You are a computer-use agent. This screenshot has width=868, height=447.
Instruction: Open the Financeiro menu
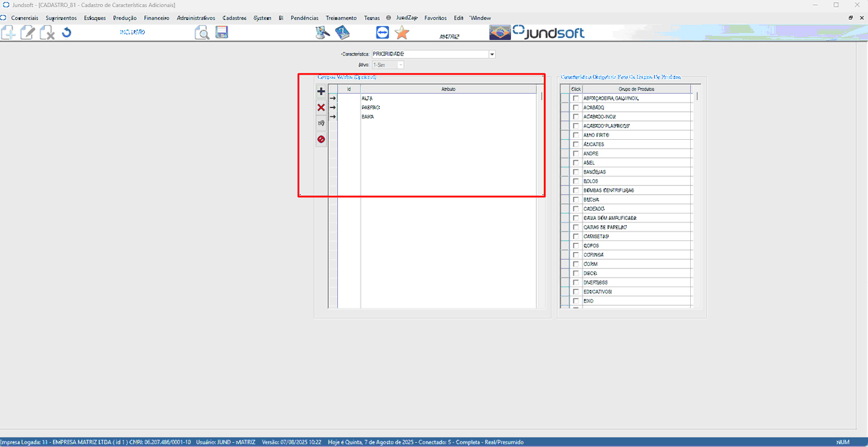tap(157, 18)
